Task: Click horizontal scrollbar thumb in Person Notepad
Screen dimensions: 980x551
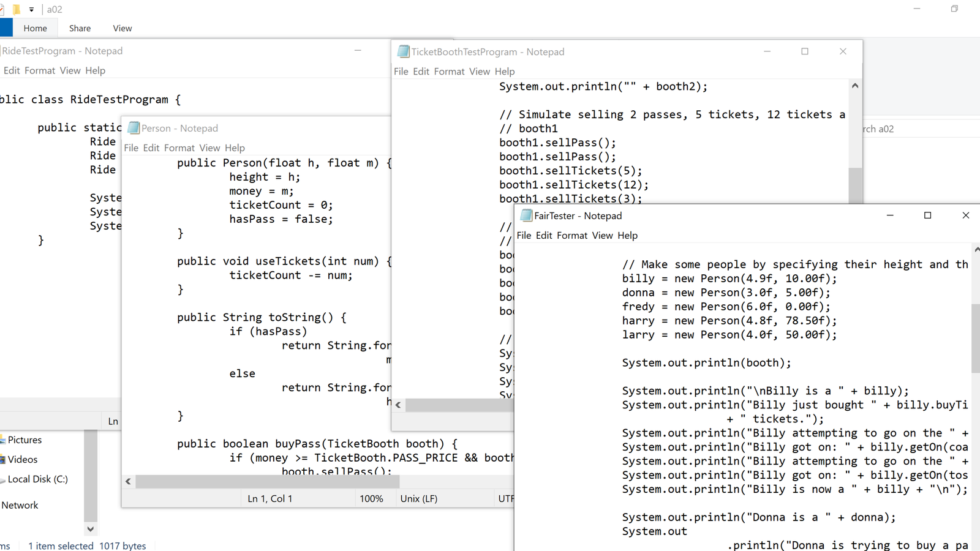Action: [x=268, y=481]
